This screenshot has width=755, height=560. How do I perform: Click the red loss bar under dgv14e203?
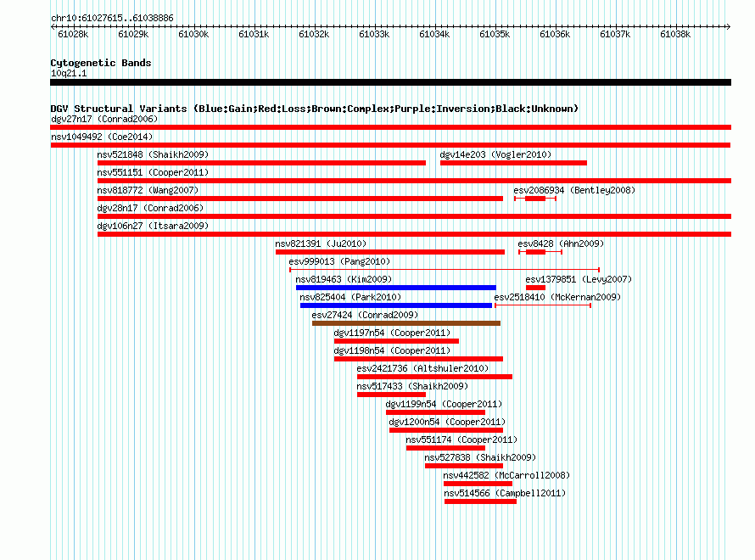pyautogui.click(x=513, y=163)
